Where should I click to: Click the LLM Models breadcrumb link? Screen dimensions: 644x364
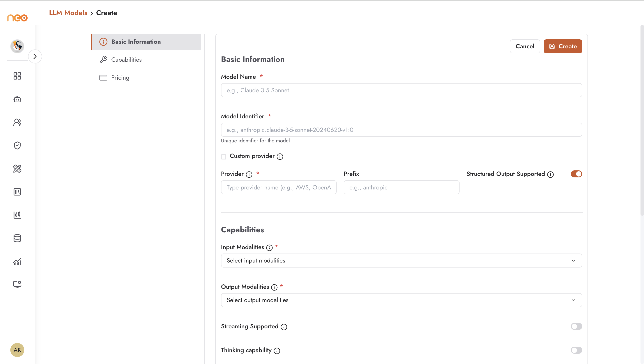(68, 13)
